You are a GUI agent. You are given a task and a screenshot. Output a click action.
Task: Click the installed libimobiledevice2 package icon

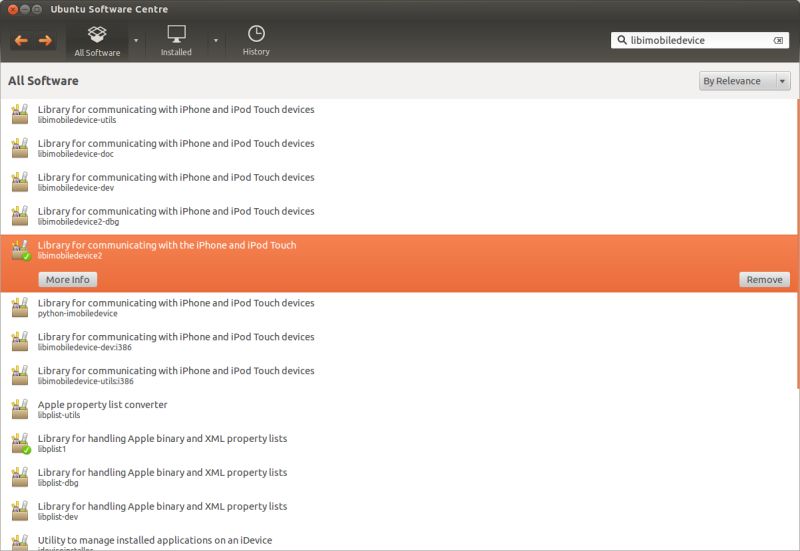pyautogui.click(x=21, y=251)
